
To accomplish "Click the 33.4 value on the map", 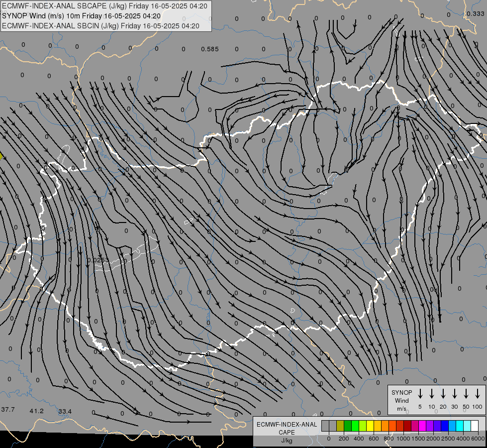I will point(65,412).
